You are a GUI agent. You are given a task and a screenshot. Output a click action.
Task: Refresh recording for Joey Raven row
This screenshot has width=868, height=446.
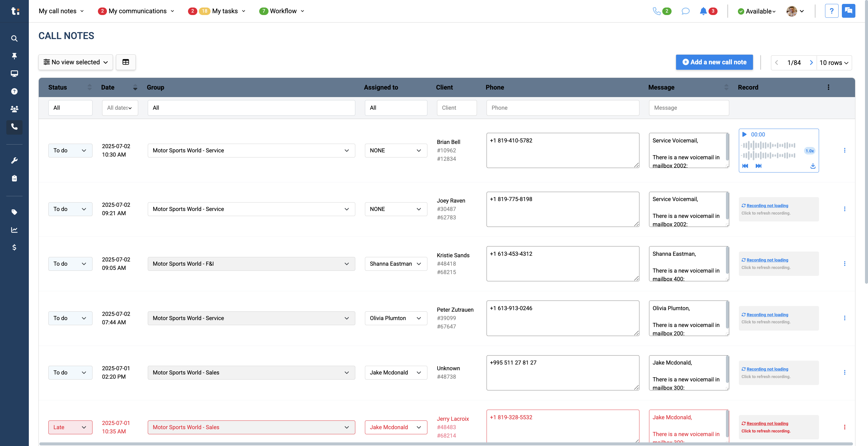click(x=767, y=206)
